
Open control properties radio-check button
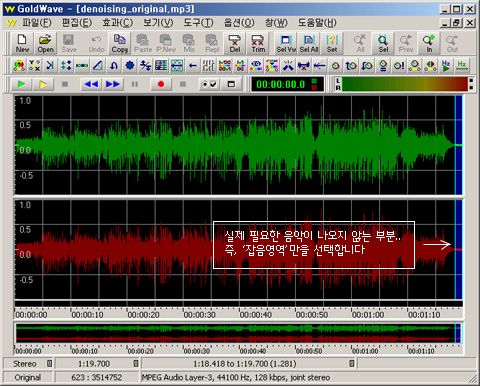[209, 84]
